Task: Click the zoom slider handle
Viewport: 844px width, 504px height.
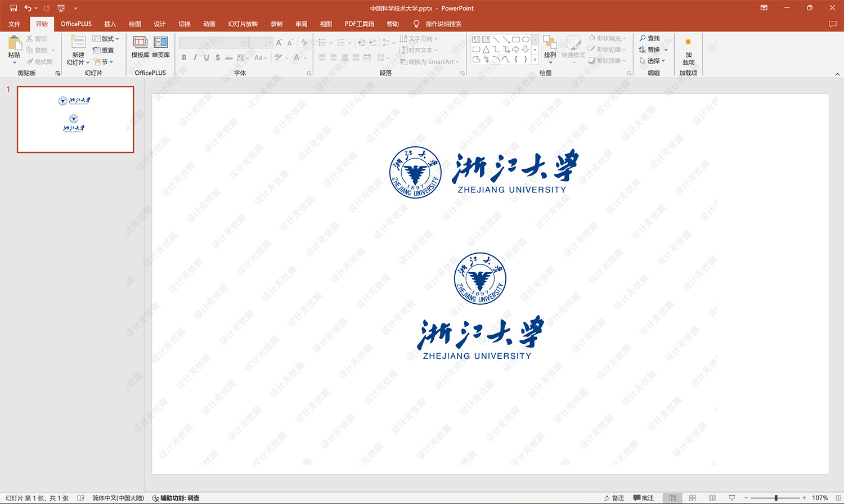Action: 776,498
